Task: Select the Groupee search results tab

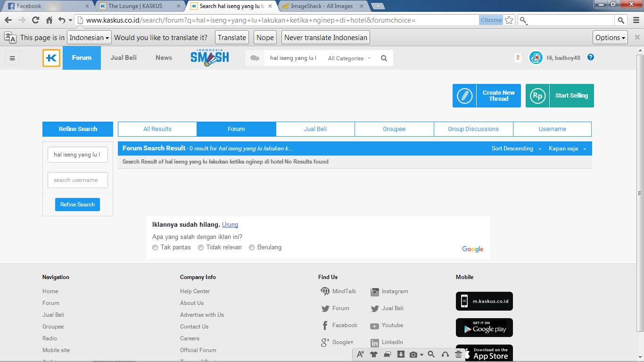Action: 394,129
